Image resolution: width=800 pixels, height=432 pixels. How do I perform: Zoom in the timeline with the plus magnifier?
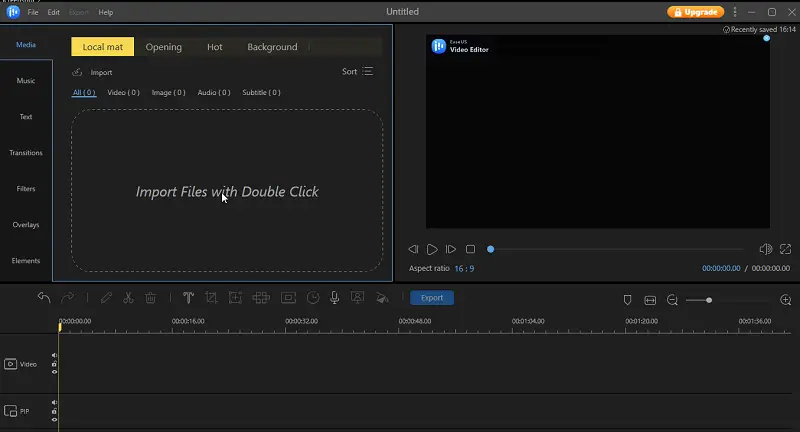[x=786, y=300]
